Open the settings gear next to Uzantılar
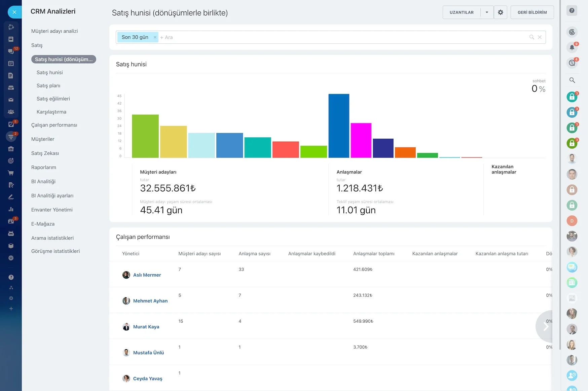This screenshot has width=588, height=391. click(x=500, y=12)
